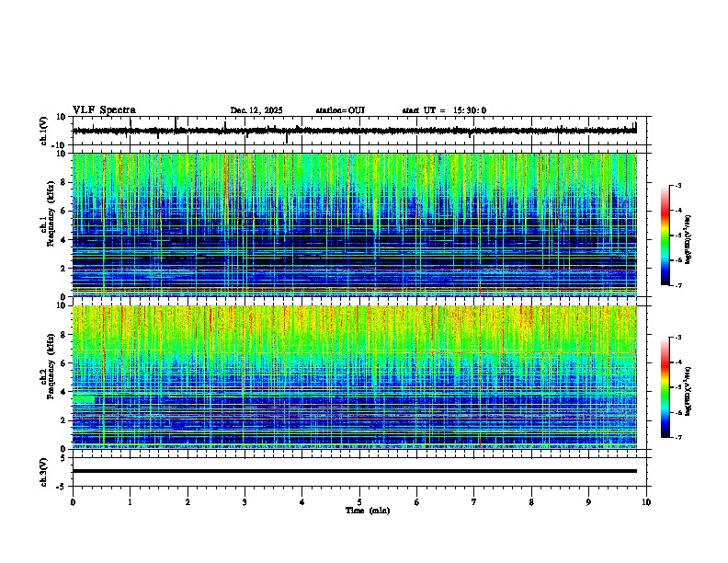This screenshot has width=728, height=563.
Task: Click the "-3" label on ch.2 color bar
Action: pos(677,338)
